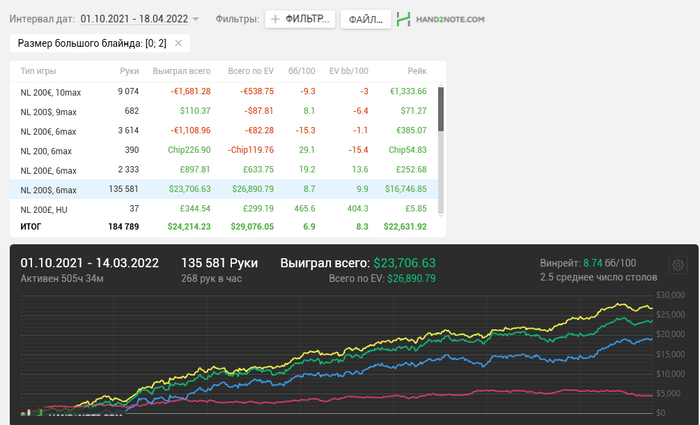Select the NL 200£, HU row
This screenshot has width=700, height=425.
click(x=224, y=208)
